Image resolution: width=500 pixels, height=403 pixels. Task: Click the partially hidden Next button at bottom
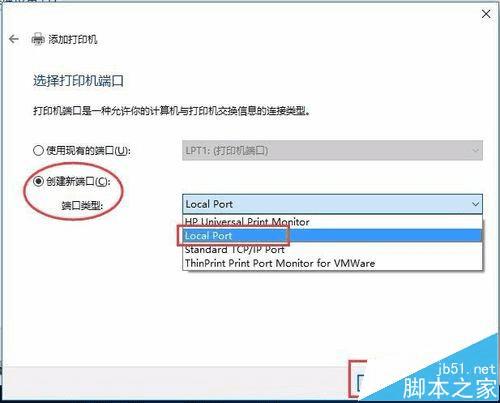pos(359,380)
